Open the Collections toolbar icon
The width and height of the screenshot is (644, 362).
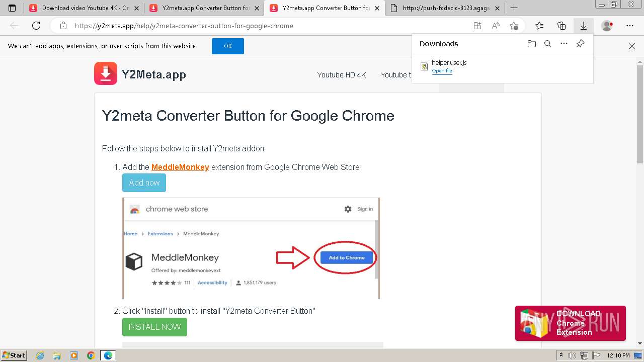[x=561, y=26]
